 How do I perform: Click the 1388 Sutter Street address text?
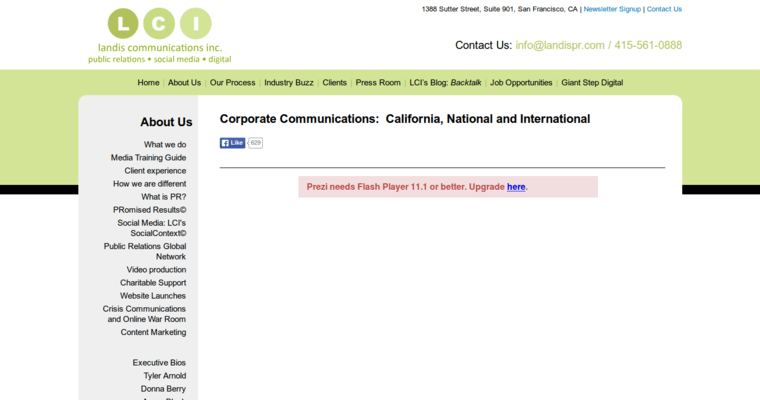click(500, 9)
